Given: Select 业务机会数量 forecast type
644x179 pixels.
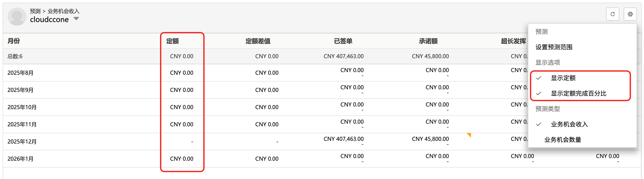Looking at the screenshot, I should pos(563,140).
